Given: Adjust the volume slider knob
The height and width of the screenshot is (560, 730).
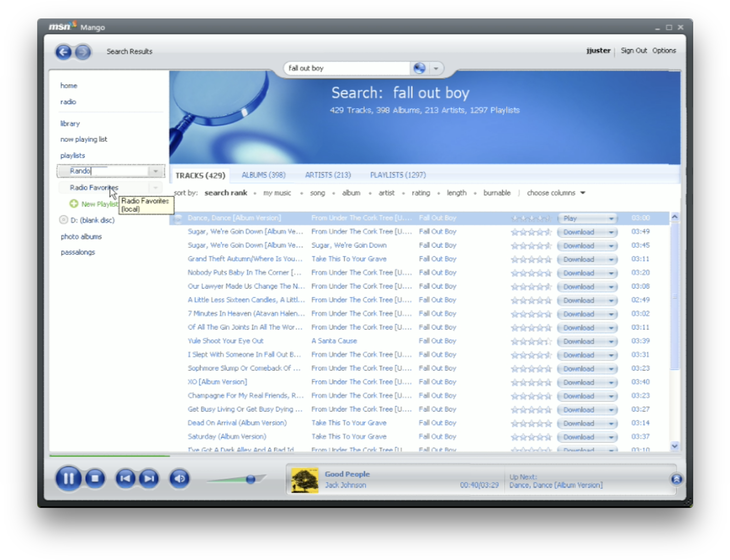Looking at the screenshot, I should 250,479.
